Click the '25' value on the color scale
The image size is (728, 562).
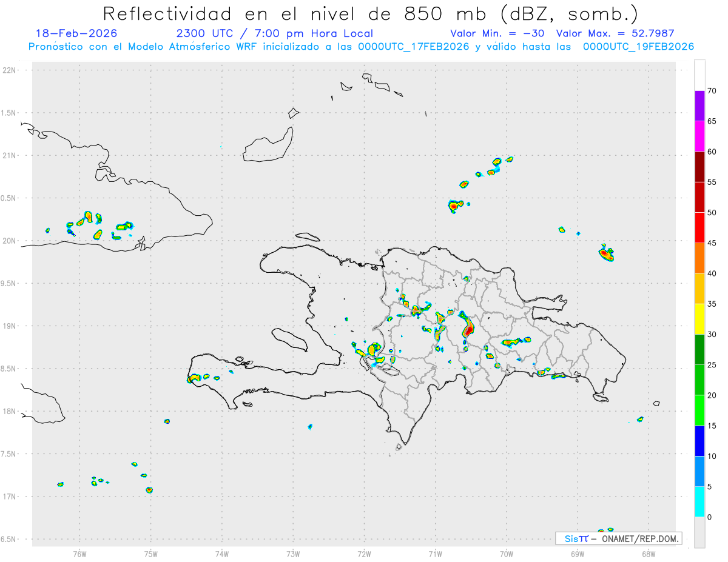712,365
